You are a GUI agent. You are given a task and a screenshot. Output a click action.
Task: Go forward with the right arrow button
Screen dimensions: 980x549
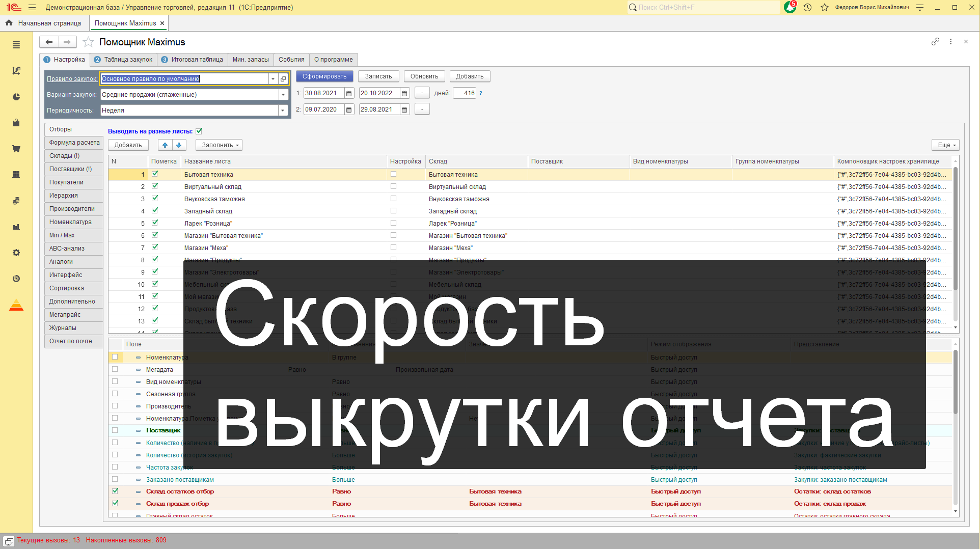point(67,42)
